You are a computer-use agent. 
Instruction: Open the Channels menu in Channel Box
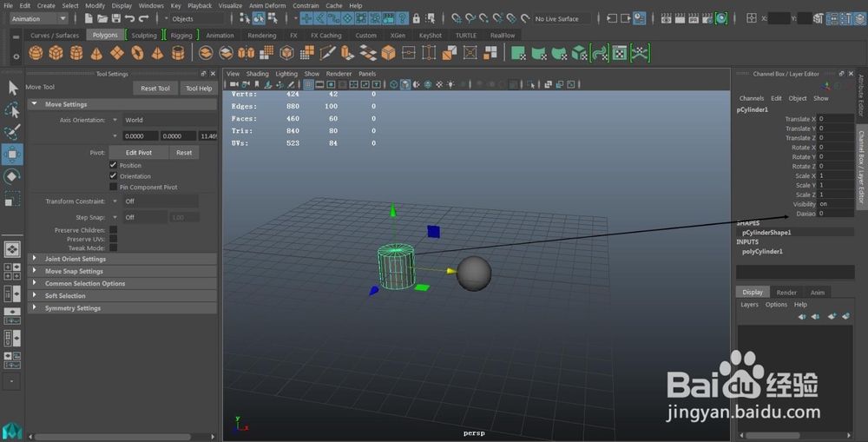(x=751, y=98)
